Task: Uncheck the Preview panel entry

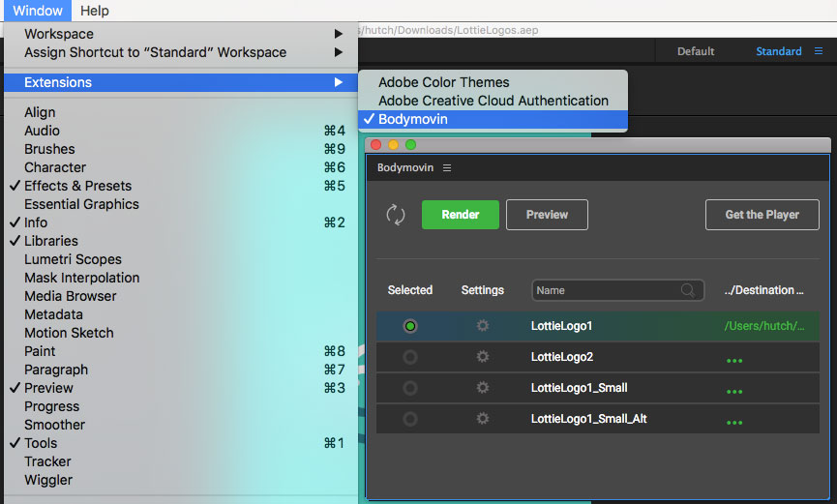Action: [x=180, y=388]
